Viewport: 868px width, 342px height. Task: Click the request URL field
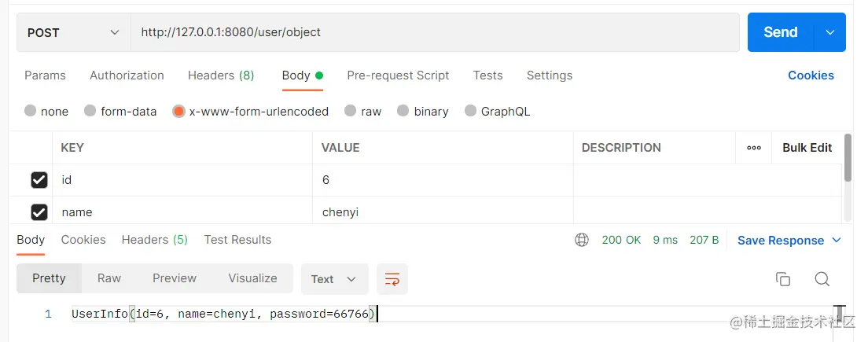point(435,33)
